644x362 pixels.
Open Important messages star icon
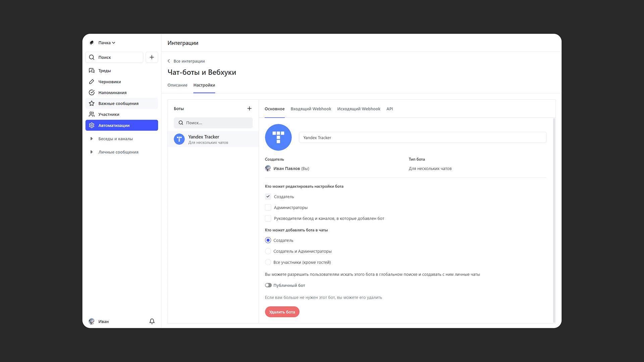tap(92, 104)
